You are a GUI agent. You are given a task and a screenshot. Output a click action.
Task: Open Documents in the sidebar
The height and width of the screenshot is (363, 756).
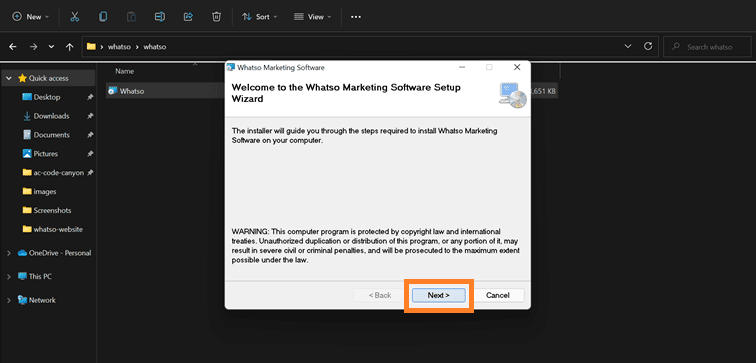(51, 135)
